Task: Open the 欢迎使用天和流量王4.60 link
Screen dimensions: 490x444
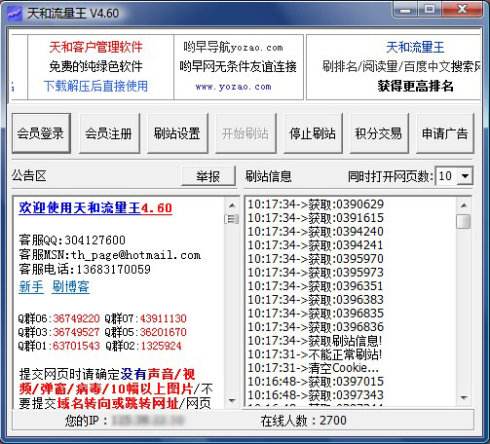Action: 95,208
